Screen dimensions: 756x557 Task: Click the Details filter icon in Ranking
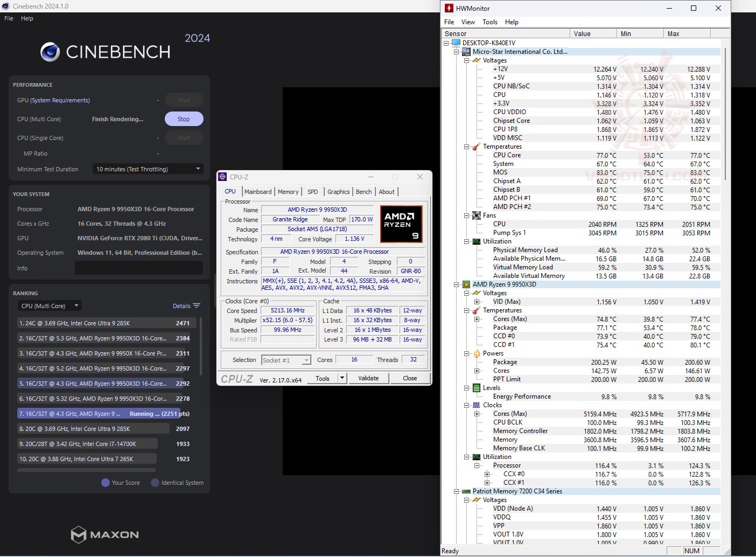click(x=197, y=305)
